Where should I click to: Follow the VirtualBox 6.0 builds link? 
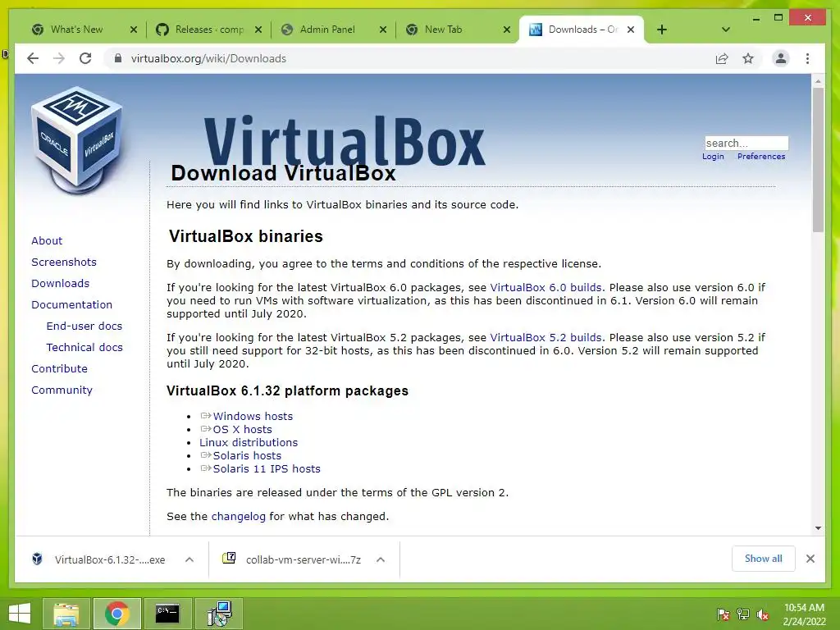point(546,287)
